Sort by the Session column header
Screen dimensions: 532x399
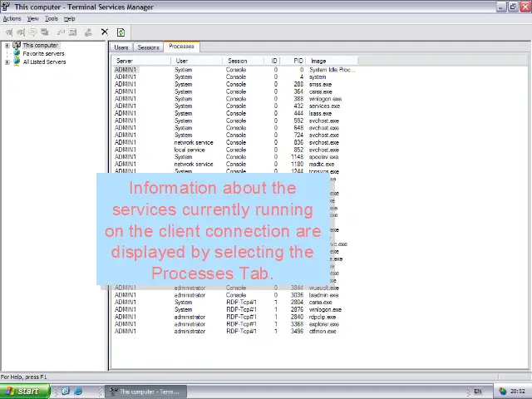point(244,61)
